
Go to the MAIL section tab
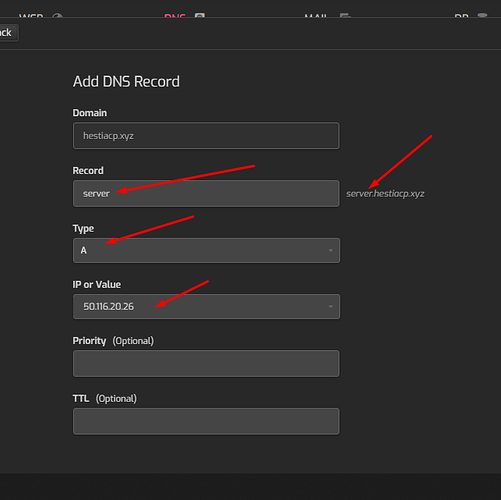pyautogui.click(x=316, y=15)
